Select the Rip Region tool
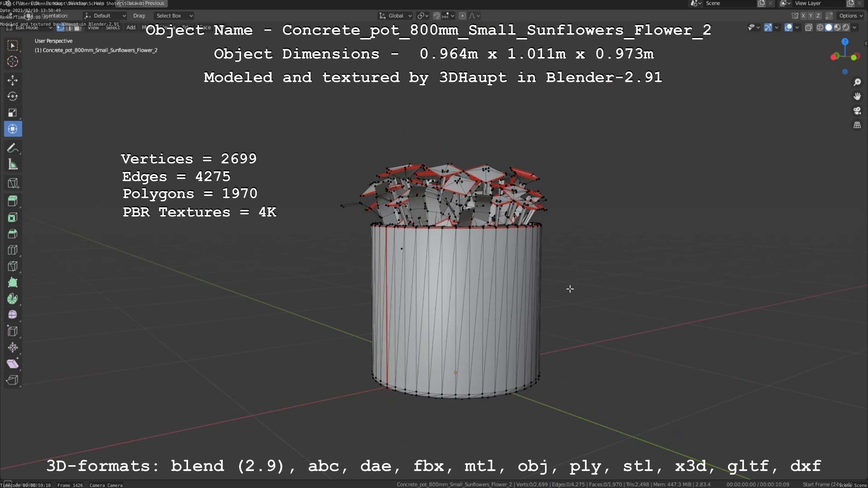This screenshot has height=488, width=868. click(13, 380)
